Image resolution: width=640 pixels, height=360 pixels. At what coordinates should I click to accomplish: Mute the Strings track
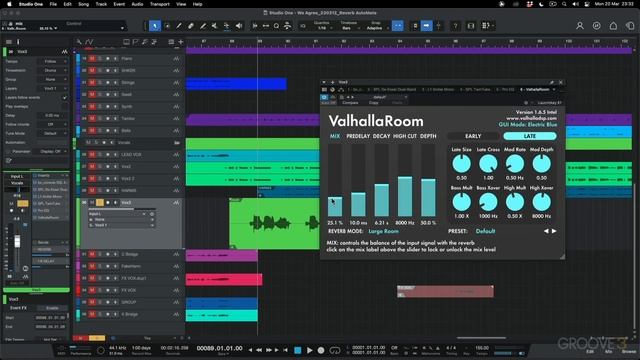point(92,82)
